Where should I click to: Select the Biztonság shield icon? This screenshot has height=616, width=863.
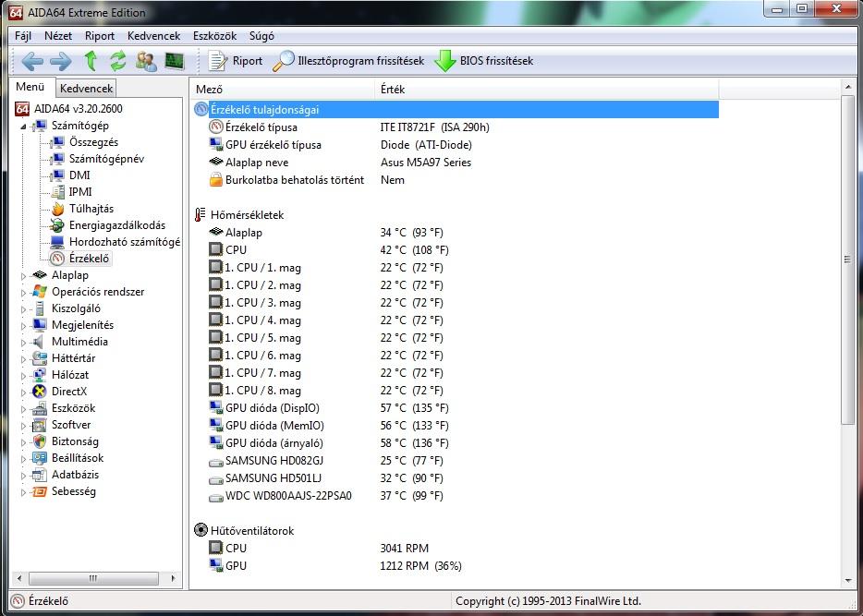pos(40,441)
